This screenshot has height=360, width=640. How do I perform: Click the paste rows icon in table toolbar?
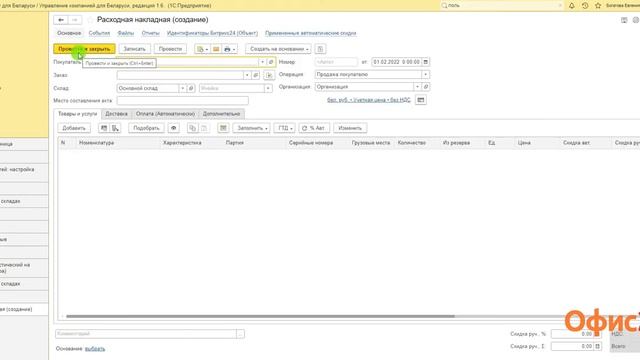(204, 128)
